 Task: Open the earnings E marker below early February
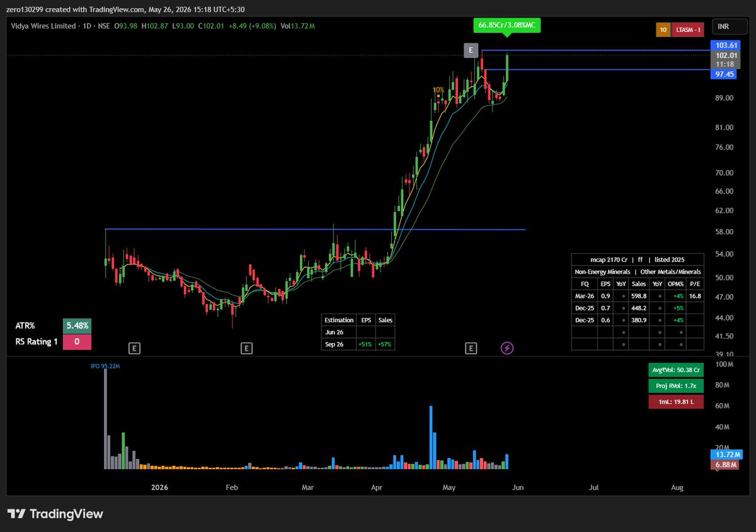(x=246, y=348)
